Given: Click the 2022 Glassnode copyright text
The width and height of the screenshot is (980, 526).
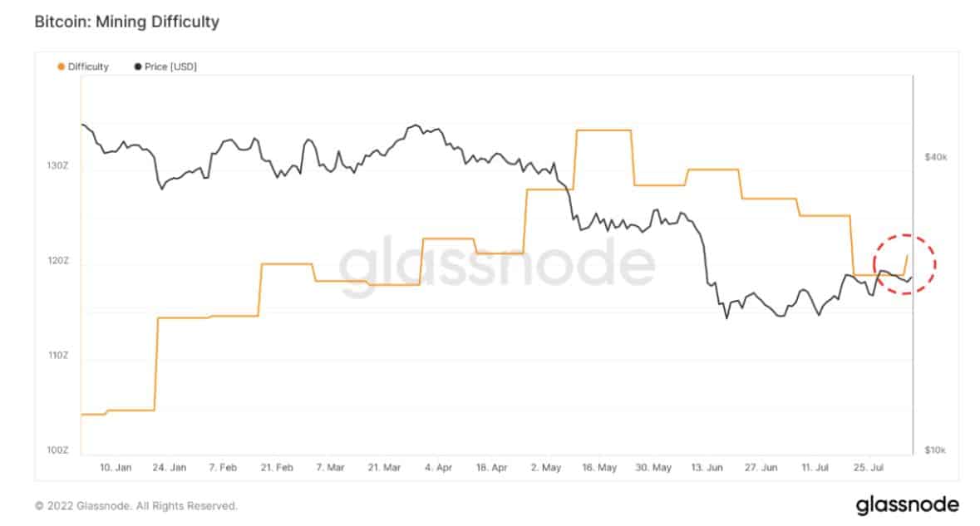Looking at the screenshot, I should point(136,506).
